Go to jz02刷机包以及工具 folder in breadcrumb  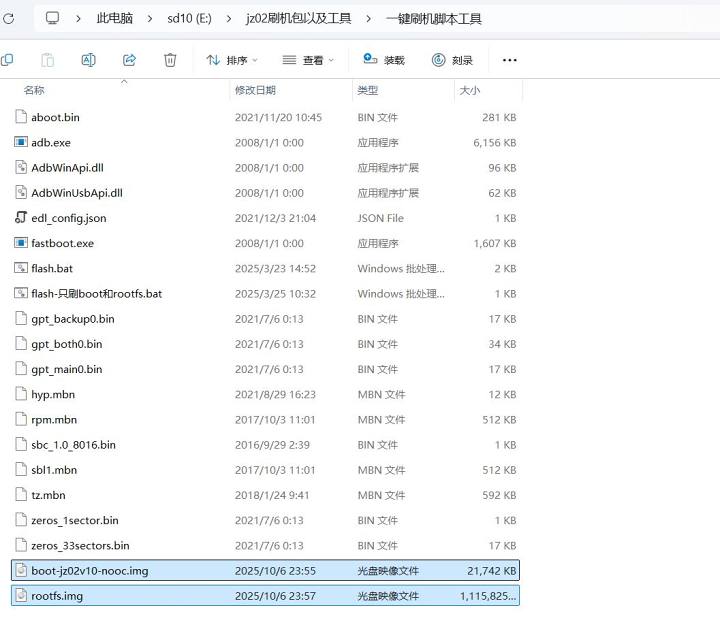[x=298, y=18]
